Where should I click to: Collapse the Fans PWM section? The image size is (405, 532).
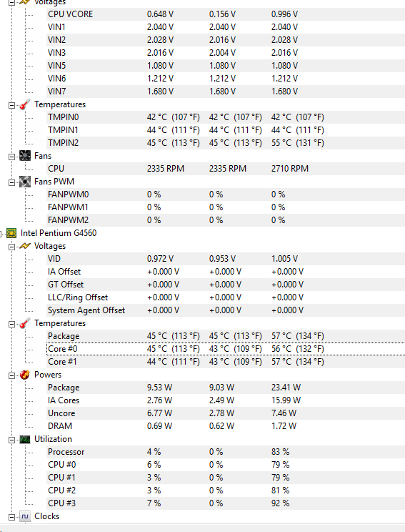(11, 182)
